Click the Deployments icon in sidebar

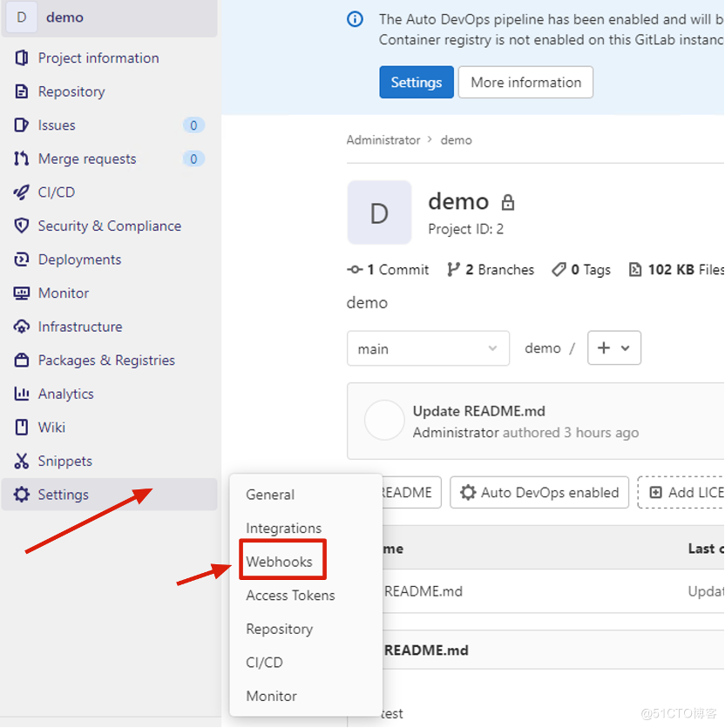point(22,260)
